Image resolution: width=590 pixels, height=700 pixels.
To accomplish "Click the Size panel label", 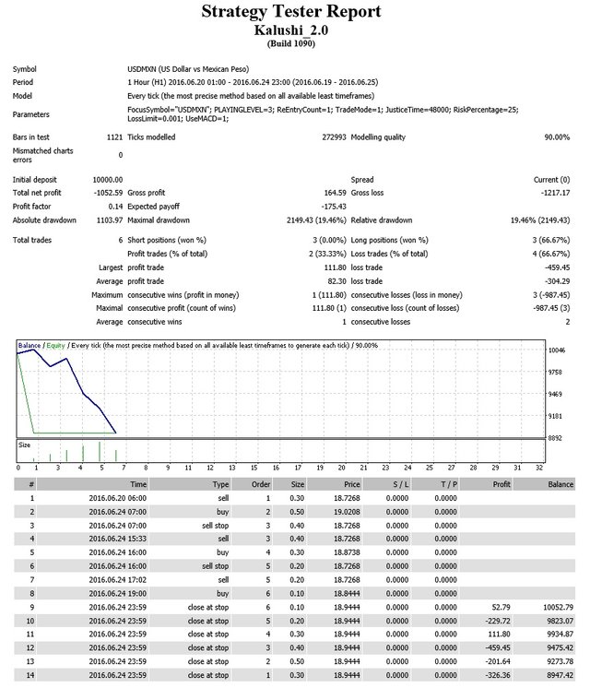I will pyautogui.click(x=25, y=445).
